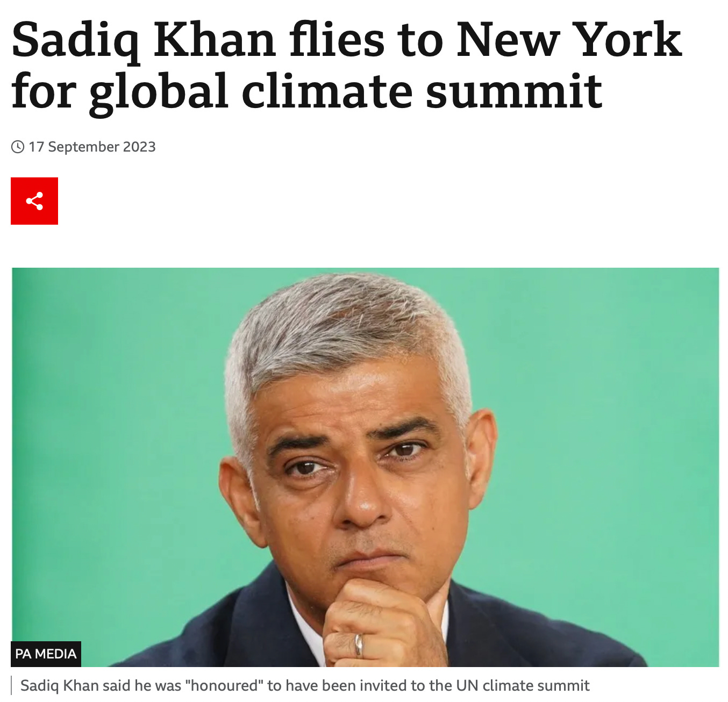
Task: Click the word 'summit' in headline
Action: coord(513,91)
